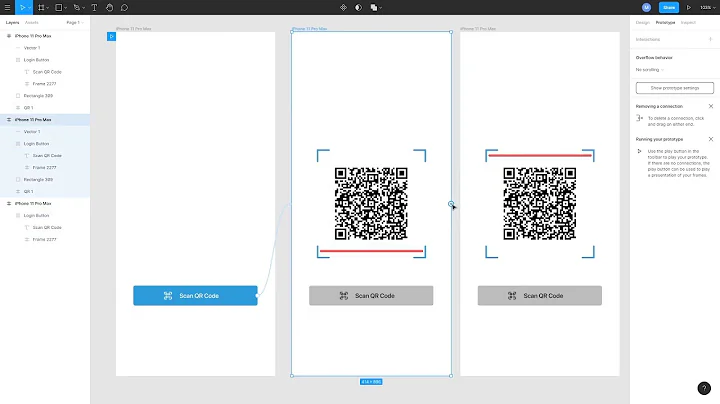Click the prototype connection node on selected frame
This screenshot has width=720, height=404.
[451, 203]
